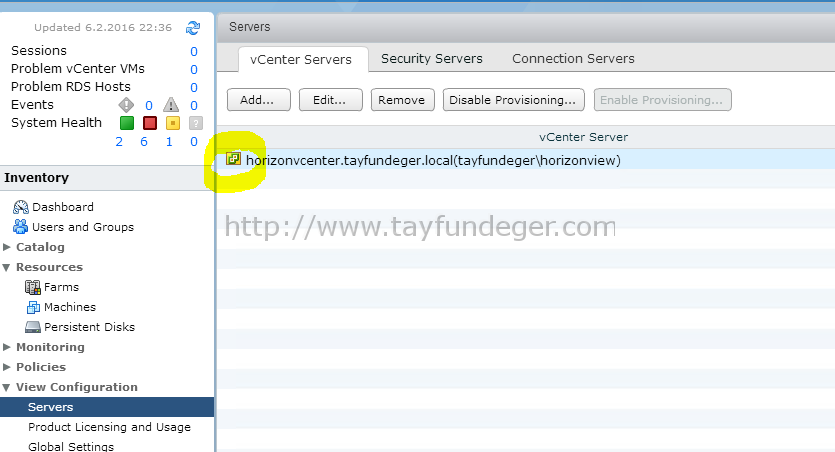The image size is (835, 452).
Task: Select the horizonvcenter.tayfundeger.local server row
Action: 526,160
